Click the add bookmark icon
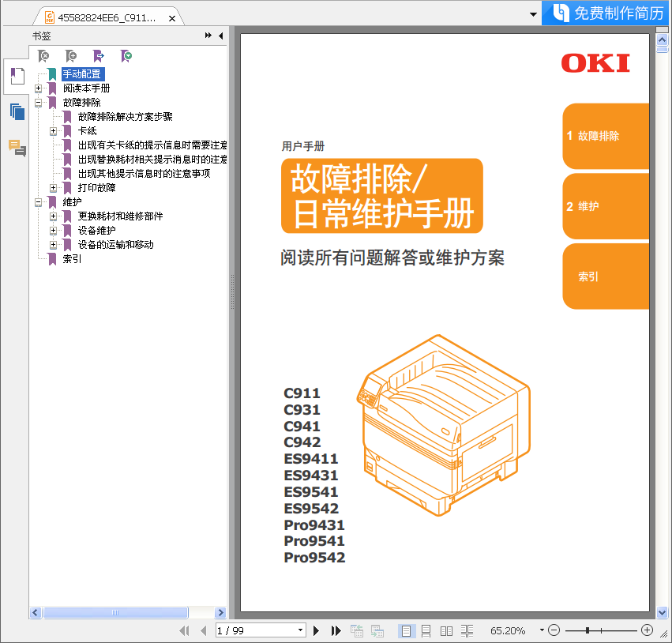The image size is (672, 643). pyautogui.click(x=71, y=56)
